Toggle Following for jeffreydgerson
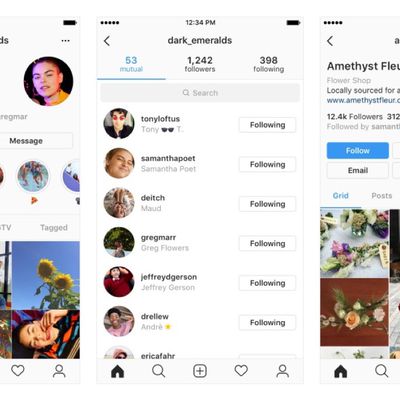400x400 pixels. point(267,283)
